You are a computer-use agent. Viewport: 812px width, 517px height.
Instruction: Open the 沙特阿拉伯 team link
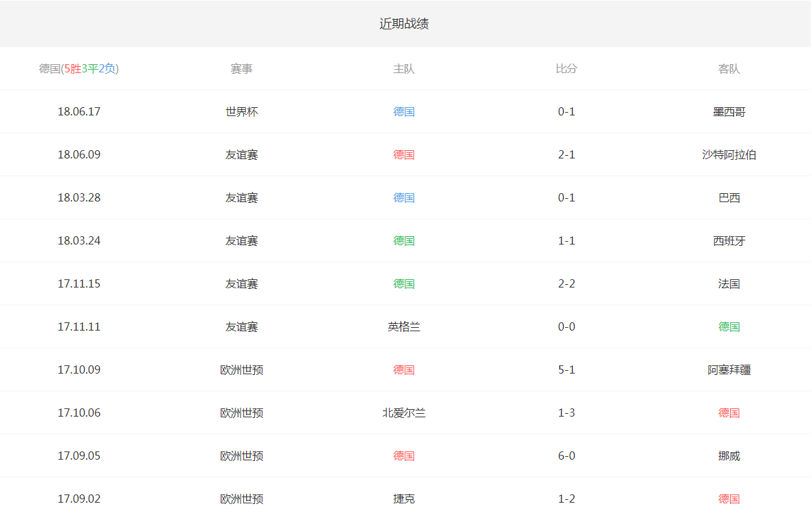pyautogui.click(x=729, y=154)
